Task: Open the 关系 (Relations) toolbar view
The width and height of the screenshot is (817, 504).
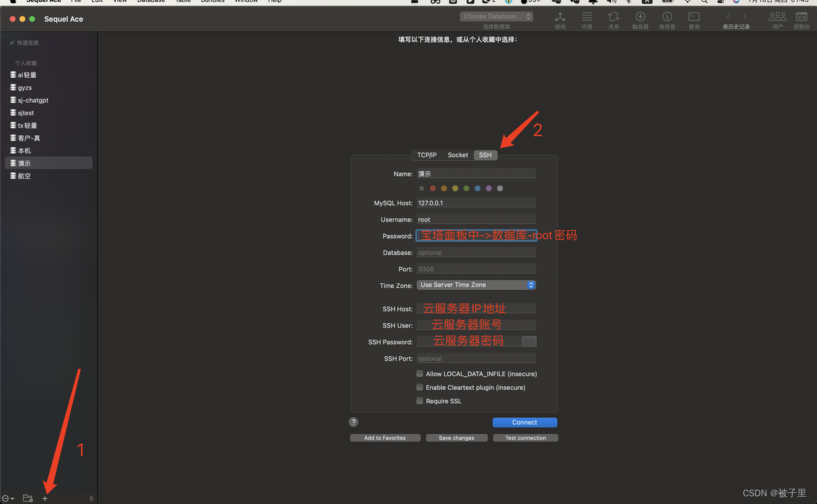Action: pyautogui.click(x=613, y=20)
